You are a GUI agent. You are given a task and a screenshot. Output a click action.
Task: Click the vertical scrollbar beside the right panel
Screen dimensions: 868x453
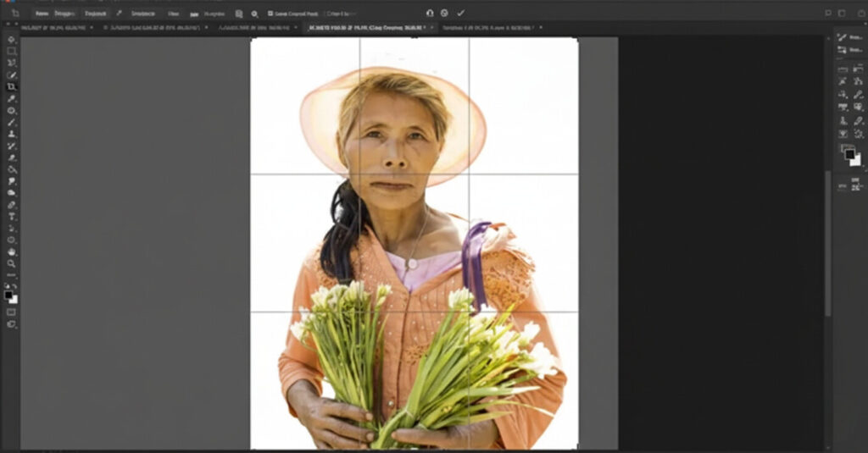pyautogui.click(x=828, y=243)
